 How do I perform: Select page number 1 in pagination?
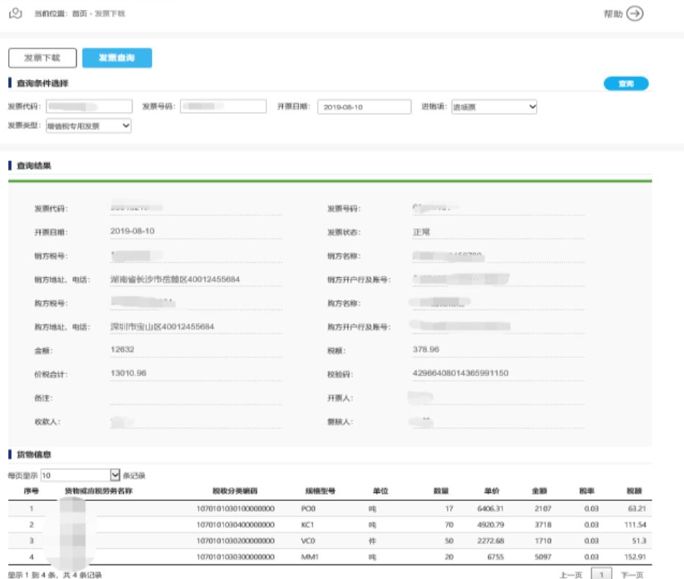602,574
